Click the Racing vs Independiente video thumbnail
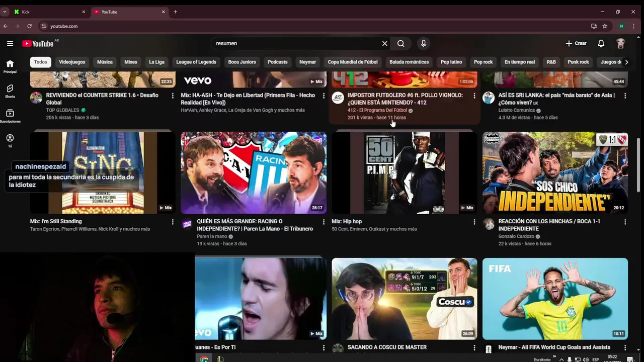 [x=254, y=173]
